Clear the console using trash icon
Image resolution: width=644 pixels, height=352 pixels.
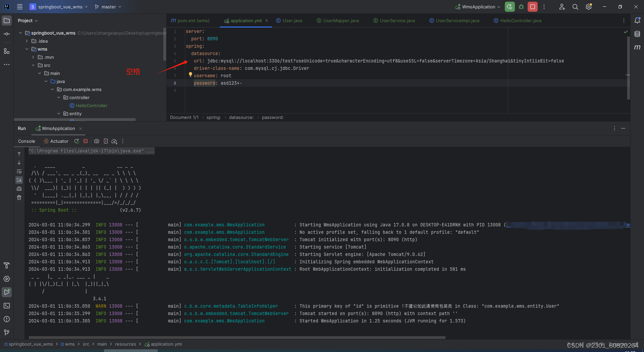pyautogui.click(x=19, y=197)
